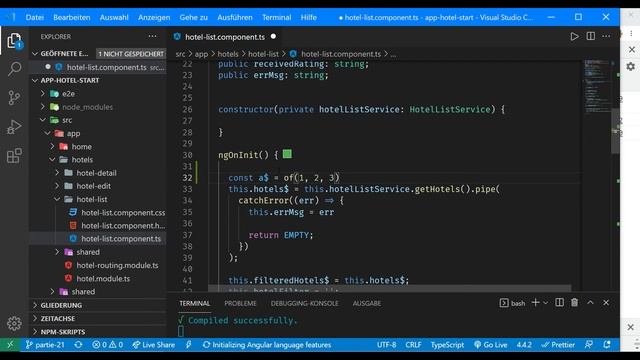Open the Datei menu
Screen dimensions: 640x360
point(35,17)
